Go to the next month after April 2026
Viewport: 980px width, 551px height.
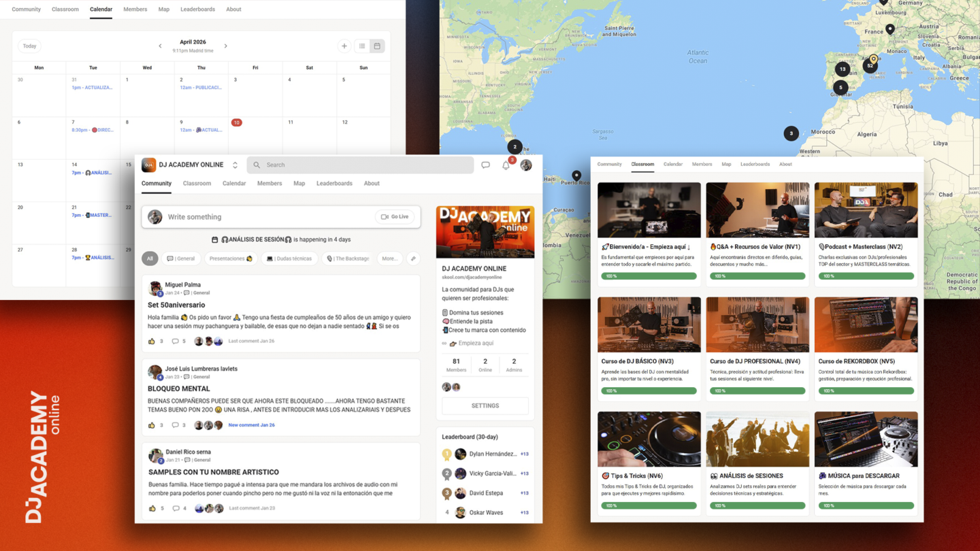tap(226, 46)
